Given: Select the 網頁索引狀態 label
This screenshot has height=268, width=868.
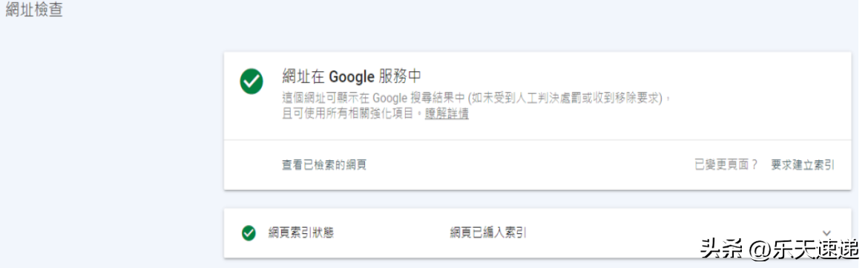Looking at the screenshot, I should 301,233.
